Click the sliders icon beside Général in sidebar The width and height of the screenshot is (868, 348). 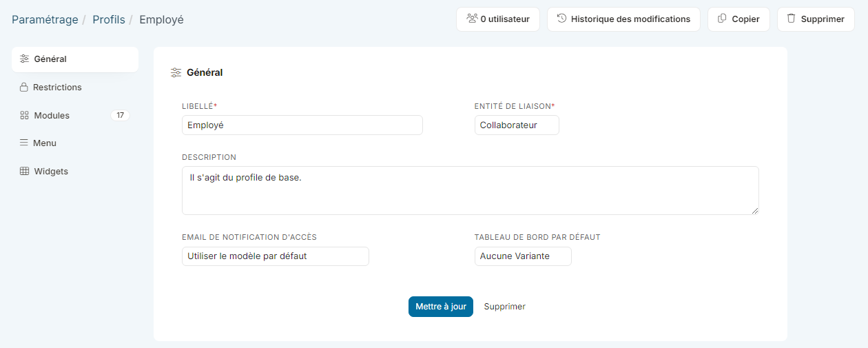click(25, 59)
